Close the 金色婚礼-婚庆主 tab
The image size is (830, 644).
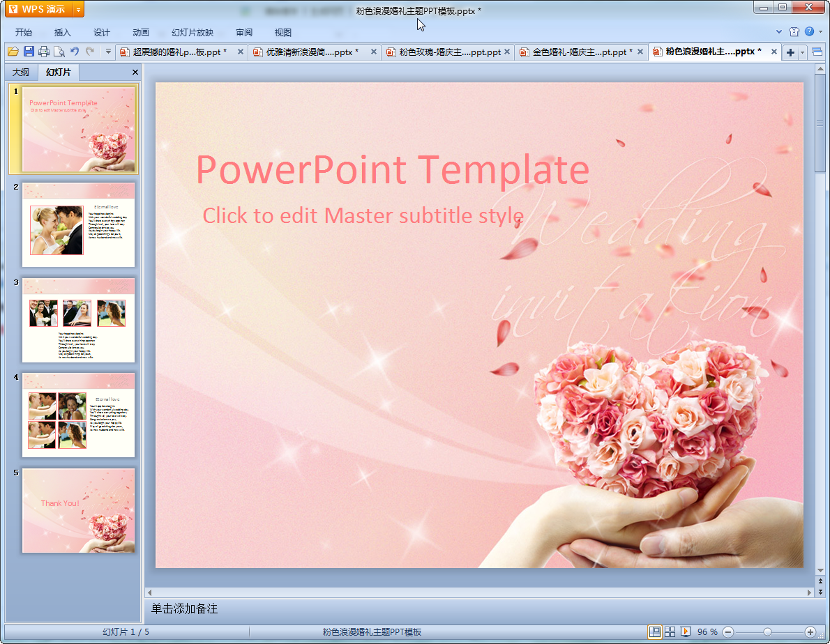pyautogui.click(x=640, y=52)
